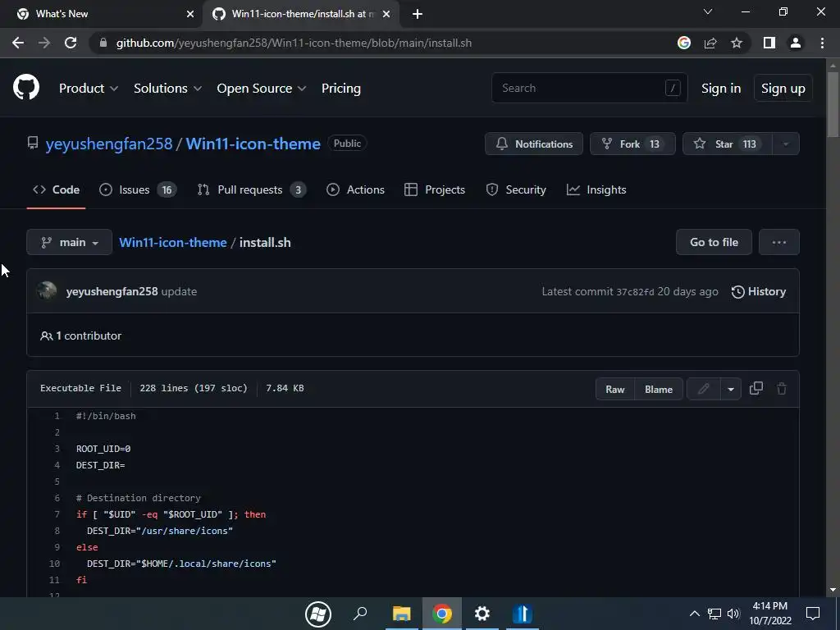840x630 pixels.
Task: Open Win11-icon-theme breadcrumb link
Action: coord(173,242)
